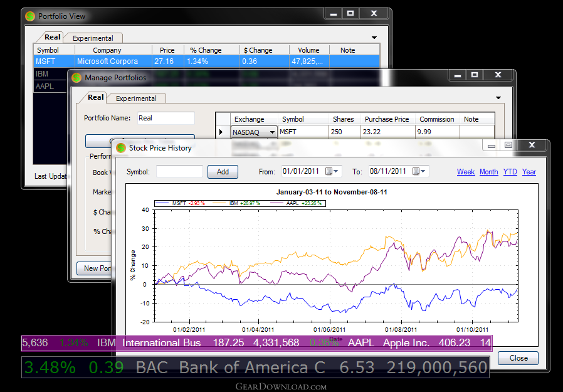Click the 27.16 price cell
The height and width of the screenshot is (392, 563).
tap(167, 61)
